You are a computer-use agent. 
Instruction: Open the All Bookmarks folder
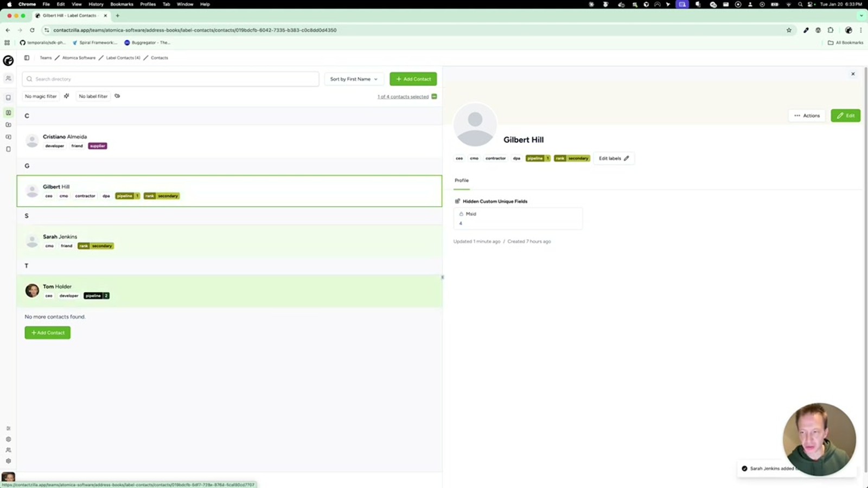click(x=845, y=42)
